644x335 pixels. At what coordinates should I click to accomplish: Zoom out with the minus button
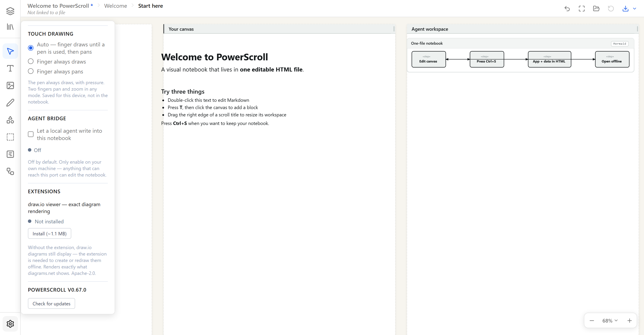(592, 320)
